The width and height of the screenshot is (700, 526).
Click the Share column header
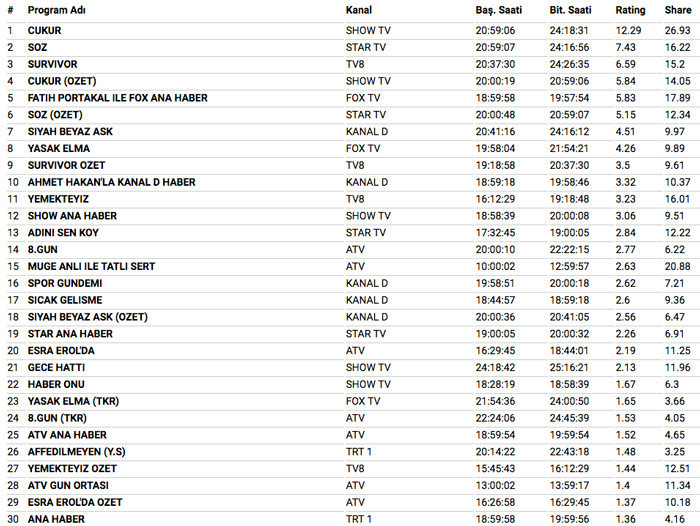pos(677,9)
